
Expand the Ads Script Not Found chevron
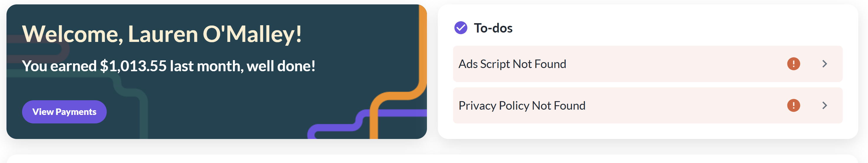(824, 64)
